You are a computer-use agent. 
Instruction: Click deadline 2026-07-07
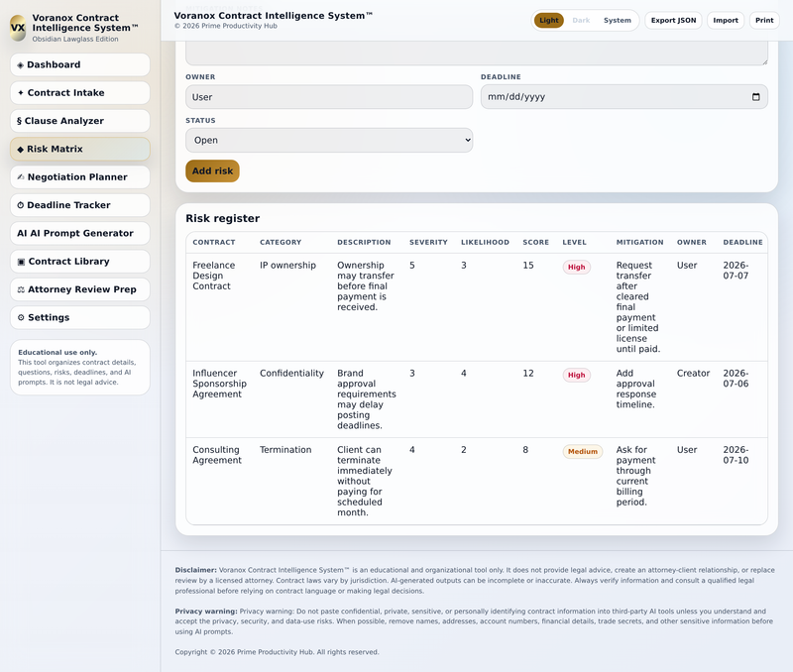click(x=736, y=271)
